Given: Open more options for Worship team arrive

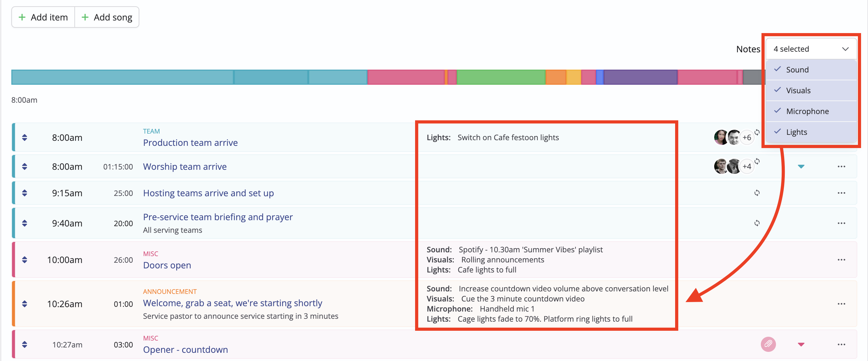Looking at the screenshot, I should [x=842, y=166].
